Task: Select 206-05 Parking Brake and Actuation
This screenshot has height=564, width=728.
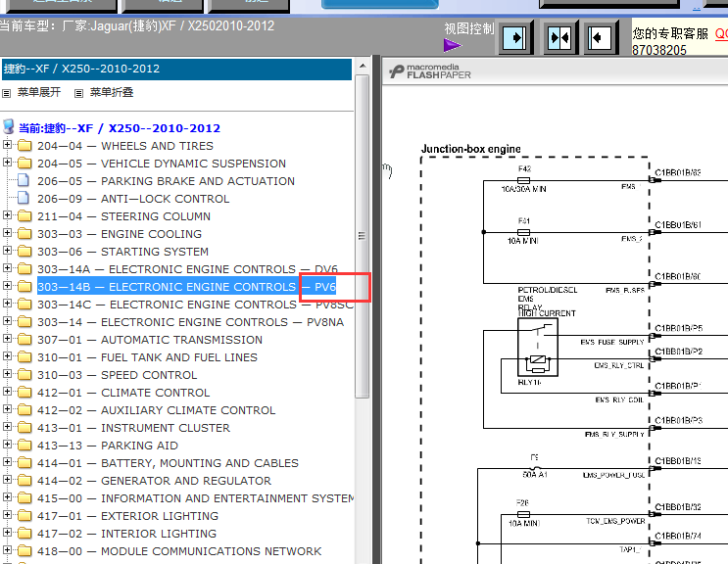Action: [x=167, y=181]
